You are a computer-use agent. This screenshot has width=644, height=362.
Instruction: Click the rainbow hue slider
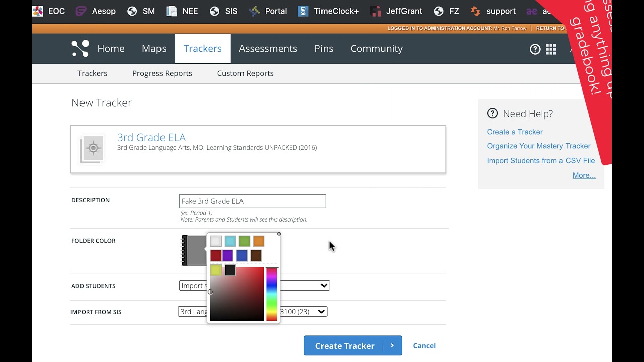pyautogui.click(x=272, y=294)
